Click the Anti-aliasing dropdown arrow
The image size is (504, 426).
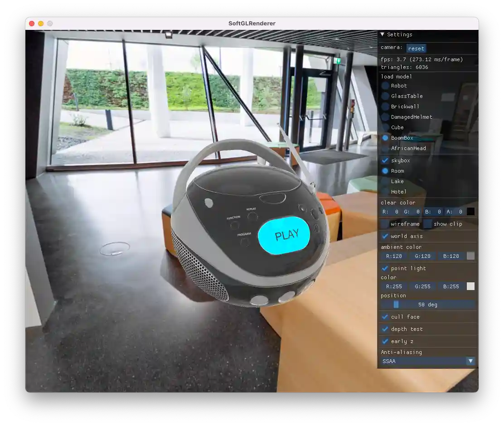point(470,361)
